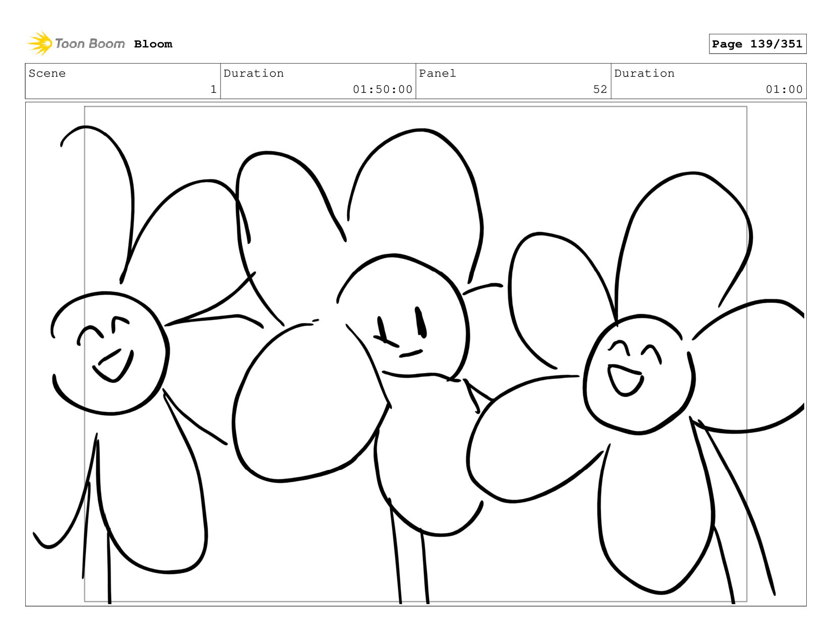Screen dimensions: 832x644
Task: Select the 'Bloom' project title text
Action: (153, 44)
